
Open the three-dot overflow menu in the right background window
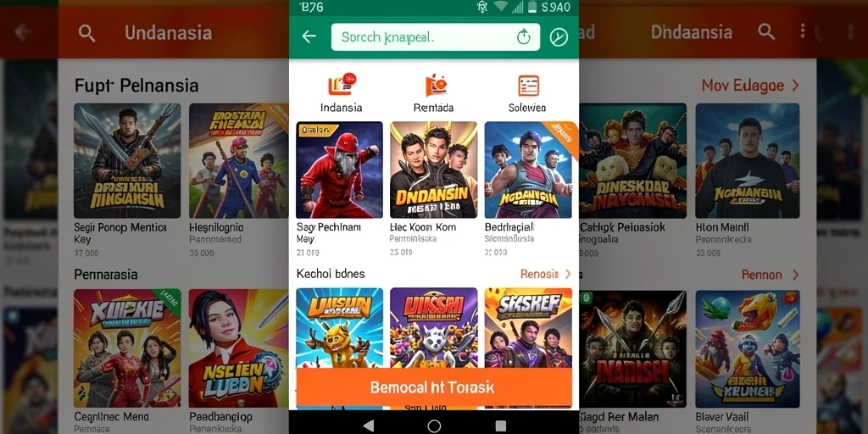(x=803, y=31)
